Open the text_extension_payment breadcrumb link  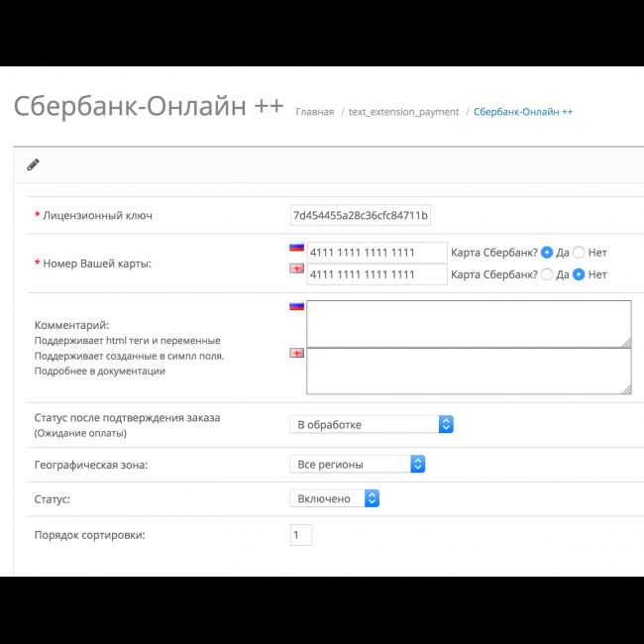[x=403, y=112]
